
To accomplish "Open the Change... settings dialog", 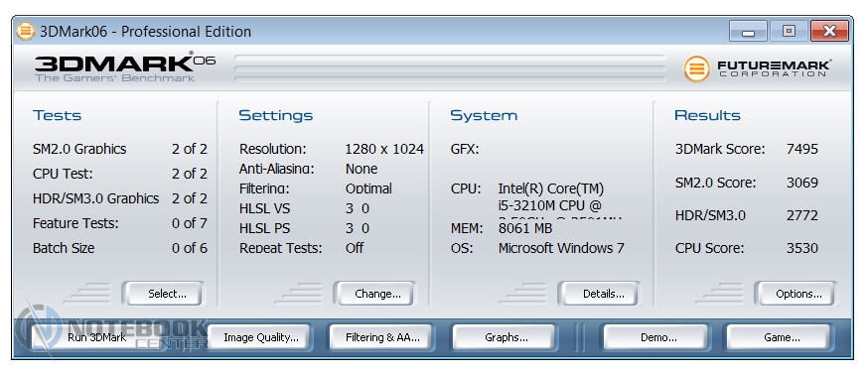I will click(x=374, y=294).
